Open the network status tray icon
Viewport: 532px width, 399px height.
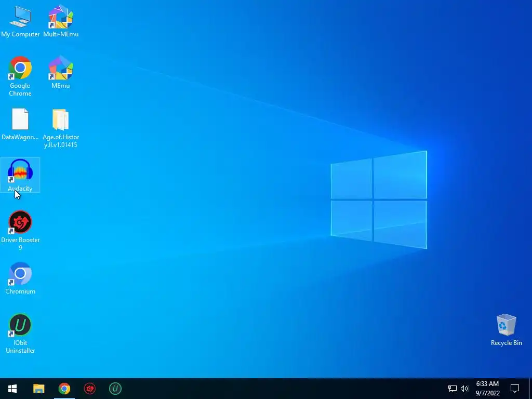click(453, 389)
